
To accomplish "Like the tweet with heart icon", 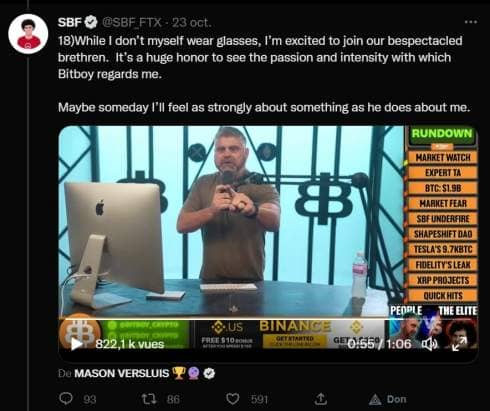I will [233, 399].
